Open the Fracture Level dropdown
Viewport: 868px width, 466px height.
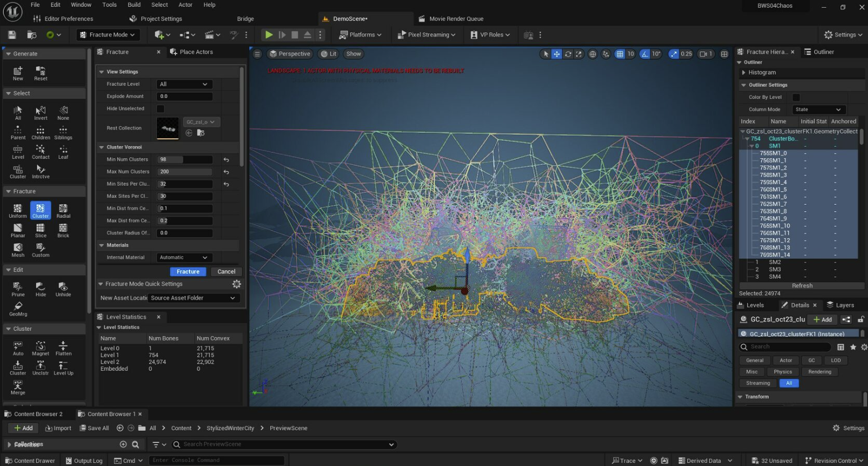(x=183, y=84)
